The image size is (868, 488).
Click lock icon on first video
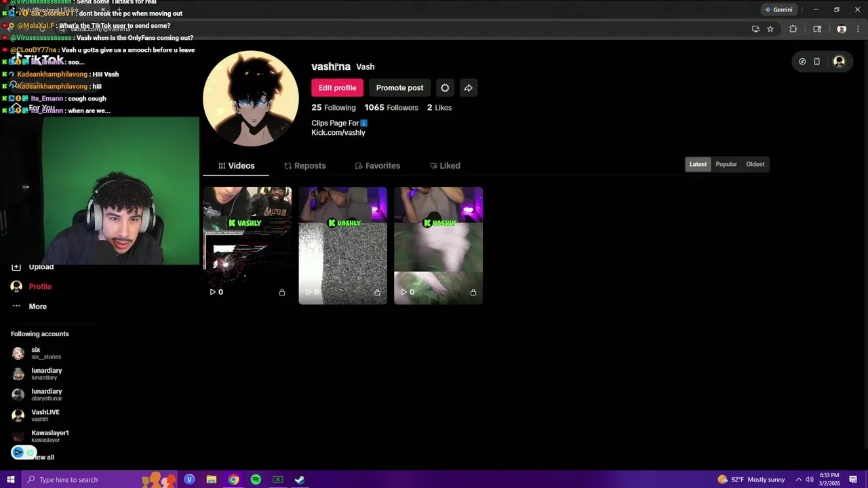[x=282, y=292]
